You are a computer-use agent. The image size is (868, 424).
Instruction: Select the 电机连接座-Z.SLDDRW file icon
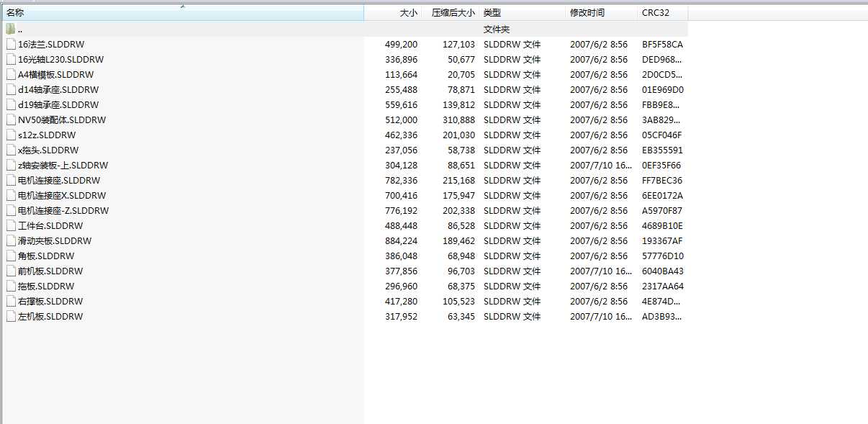click(11, 210)
